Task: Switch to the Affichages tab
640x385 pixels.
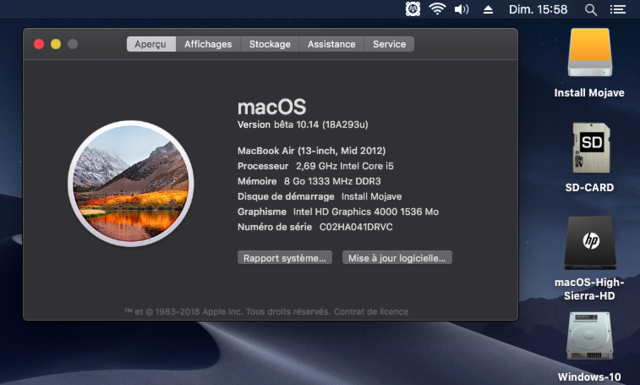Action: point(208,44)
